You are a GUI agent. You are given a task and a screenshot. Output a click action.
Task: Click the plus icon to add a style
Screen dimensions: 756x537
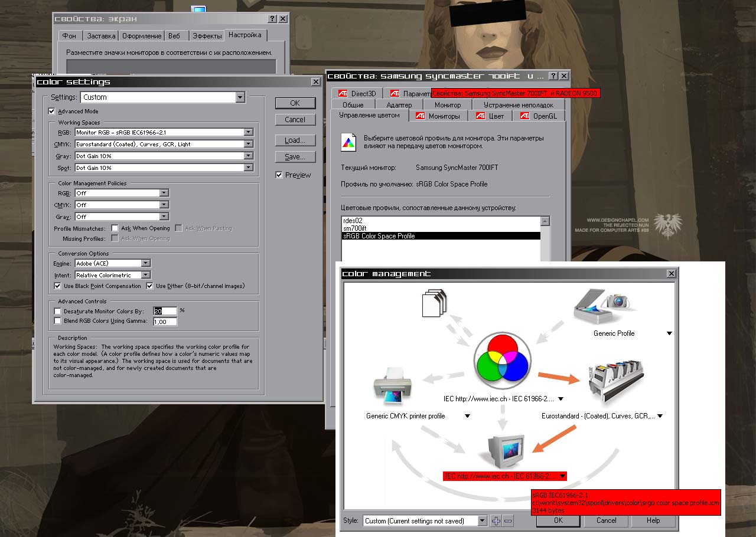(496, 520)
